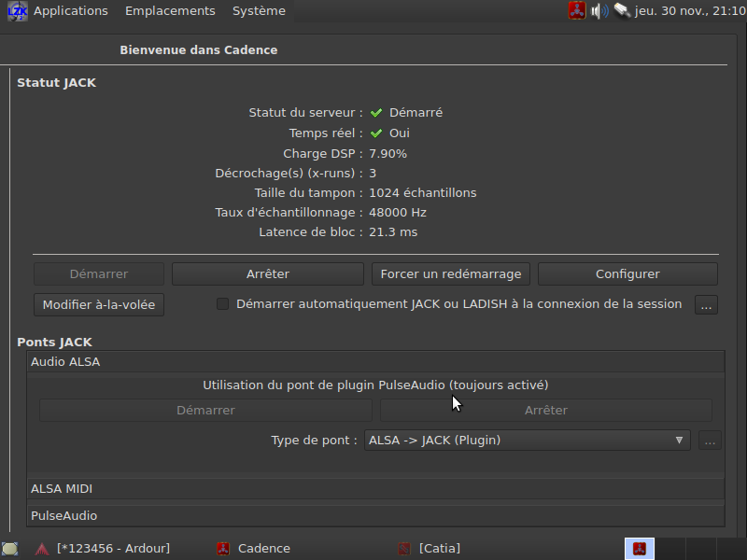This screenshot has width=747, height=560.
Task: Click the ALSA bridge Arrêter button
Action: pyautogui.click(x=546, y=411)
